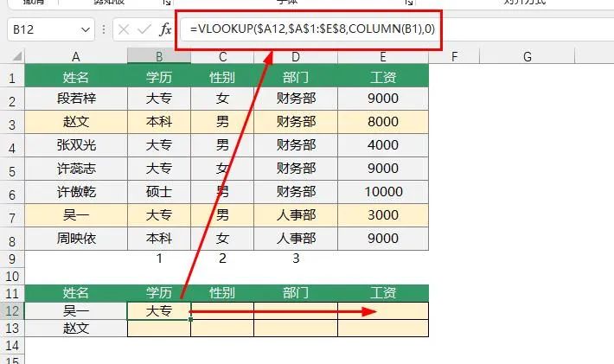This screenshot has height=364, width=614.
Task: Select empty cell B13 beside 赵文
Action: 159,328
